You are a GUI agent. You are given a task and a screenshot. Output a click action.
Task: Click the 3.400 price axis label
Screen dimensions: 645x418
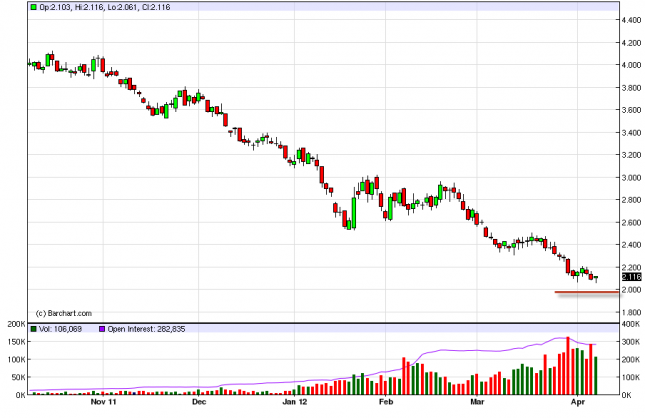coord(631,132)
